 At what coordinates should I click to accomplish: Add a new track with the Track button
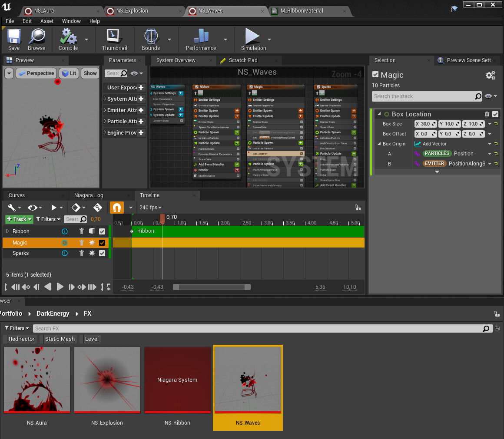(18, 219)
